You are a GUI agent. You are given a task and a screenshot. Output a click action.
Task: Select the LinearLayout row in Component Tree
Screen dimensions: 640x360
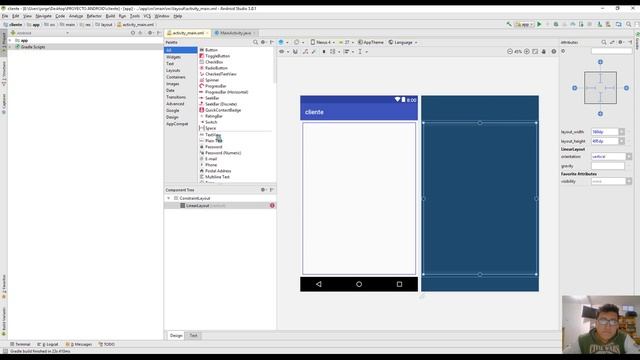(220, 206)
